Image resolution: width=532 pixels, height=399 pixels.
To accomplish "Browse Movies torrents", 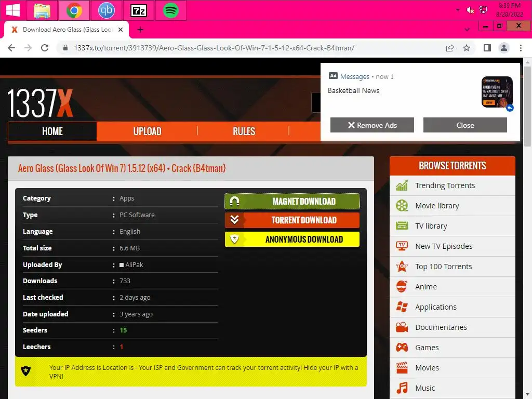I will (427, 368).
